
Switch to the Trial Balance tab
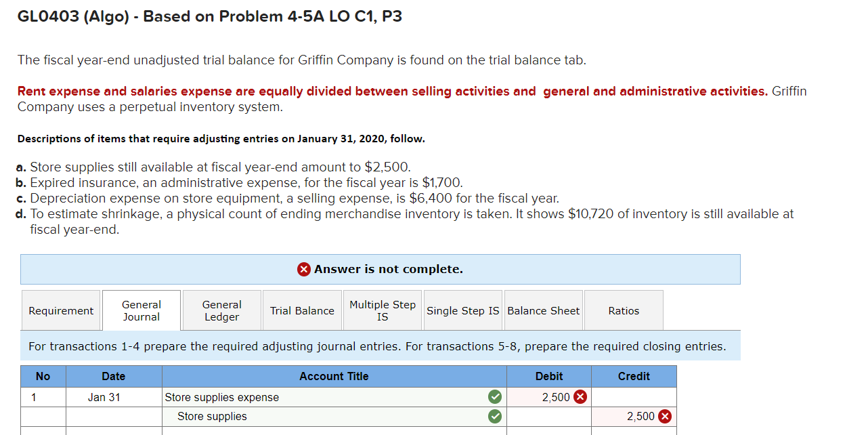point(301,310)
